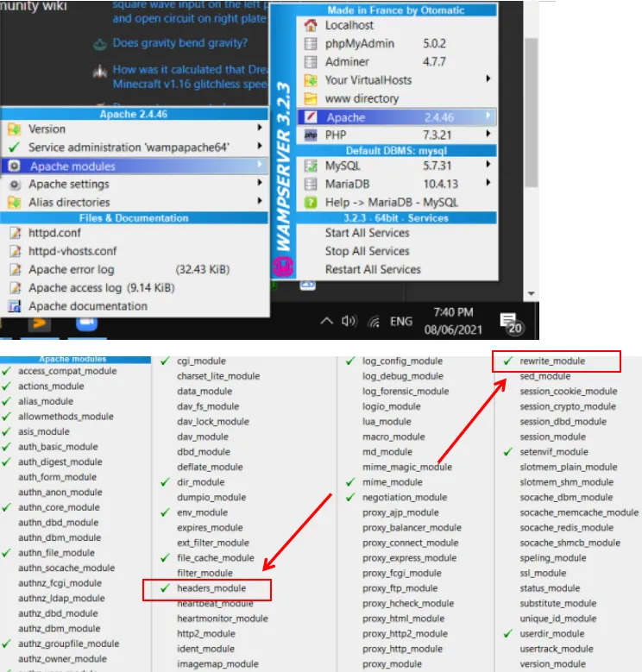
Task: Click the ENG language indicator
Action: [x=401, y=322]
